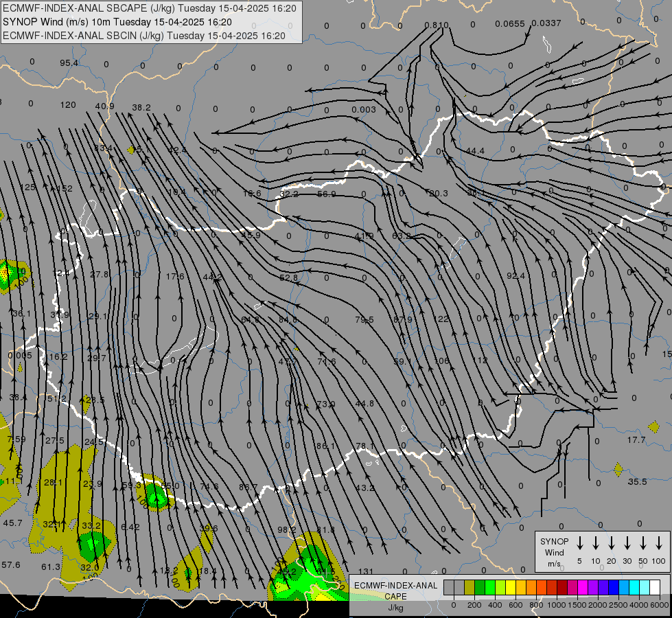Click the 20 m/s wind arrow in legend

click(x=612, y=543)
